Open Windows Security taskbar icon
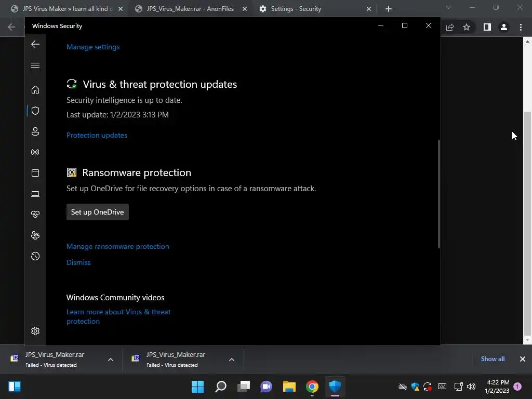This screenshot has width=532, height=399. [x=335, y=387]
